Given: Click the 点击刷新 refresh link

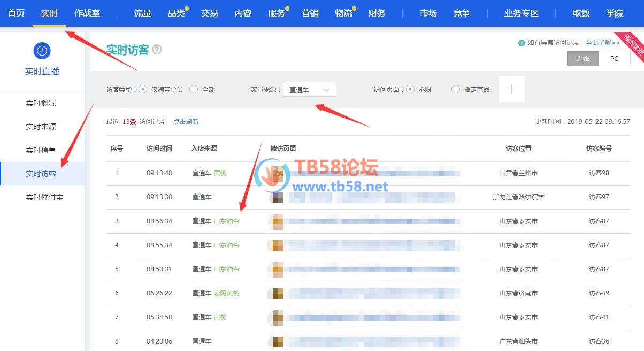Looking at the screenshot, I should [186, 122].
